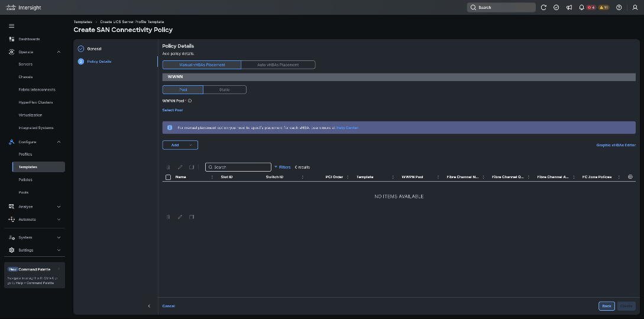This screenshot has width=644, height=319.
Task: Open the Add dropdown button
Action: coord(180,145)
